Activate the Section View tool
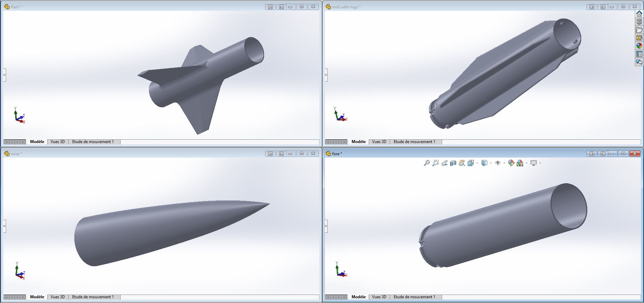Screen dimensions: 644x303 point(453,163)
